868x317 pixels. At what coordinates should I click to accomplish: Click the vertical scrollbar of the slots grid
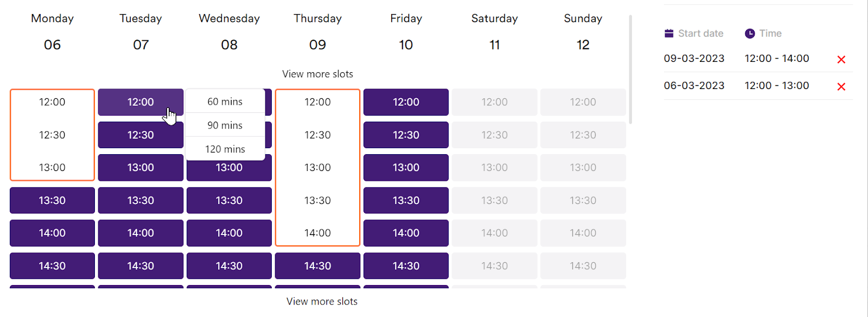[x=630, y=71]
